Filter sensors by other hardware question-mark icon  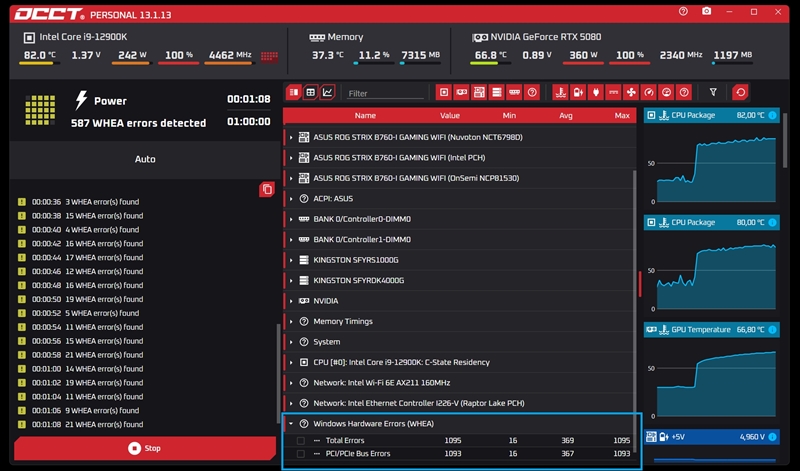(532, 92)
